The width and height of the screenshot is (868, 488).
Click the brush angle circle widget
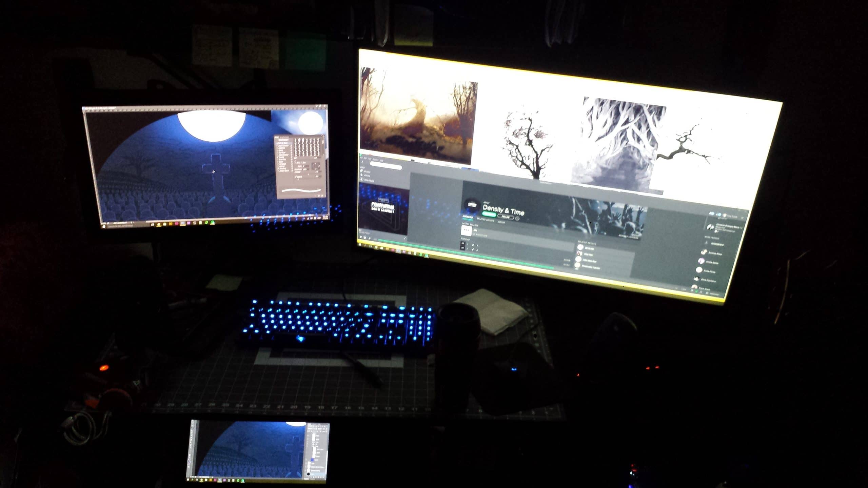pos(316,166)
